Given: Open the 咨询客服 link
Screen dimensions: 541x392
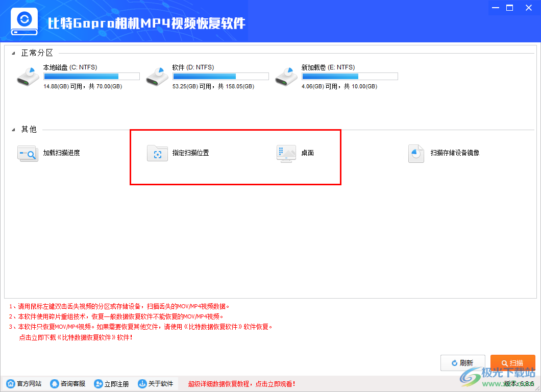Looking at the screenshot, I should (x=73, y=384).
